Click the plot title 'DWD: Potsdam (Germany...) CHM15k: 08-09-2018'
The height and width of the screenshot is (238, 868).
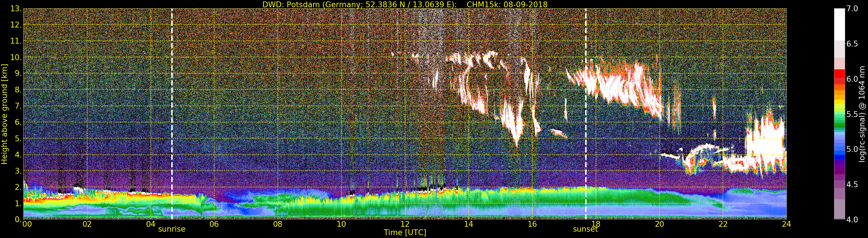[x=405, y=4]
